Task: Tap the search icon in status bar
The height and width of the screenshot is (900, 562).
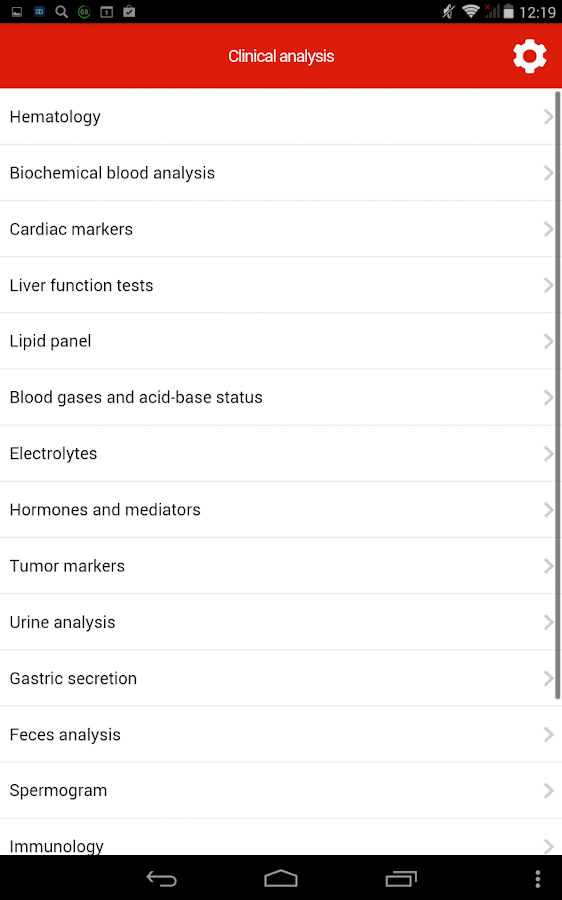Action: (x=61, y=11)
